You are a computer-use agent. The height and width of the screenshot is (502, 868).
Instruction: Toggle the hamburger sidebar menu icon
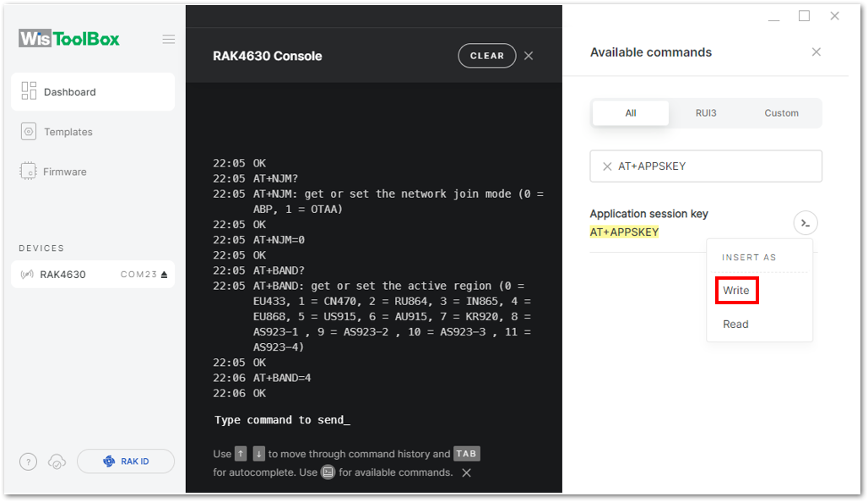169,40
